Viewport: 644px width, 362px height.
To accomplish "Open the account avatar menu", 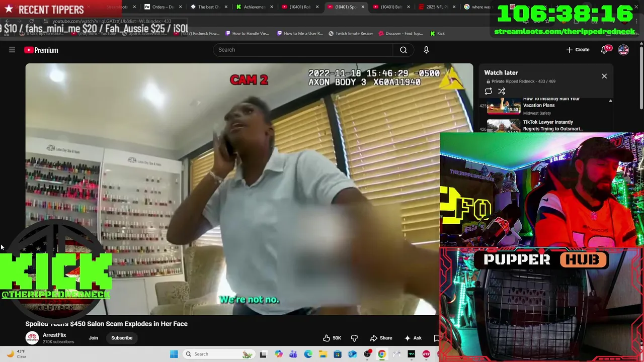I will [x=623, y=50].
